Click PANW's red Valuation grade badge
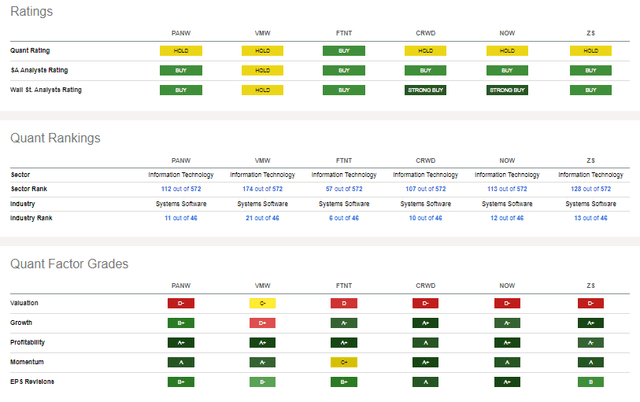The height and width of the screenshot is (402, 640). coord(181,303)
